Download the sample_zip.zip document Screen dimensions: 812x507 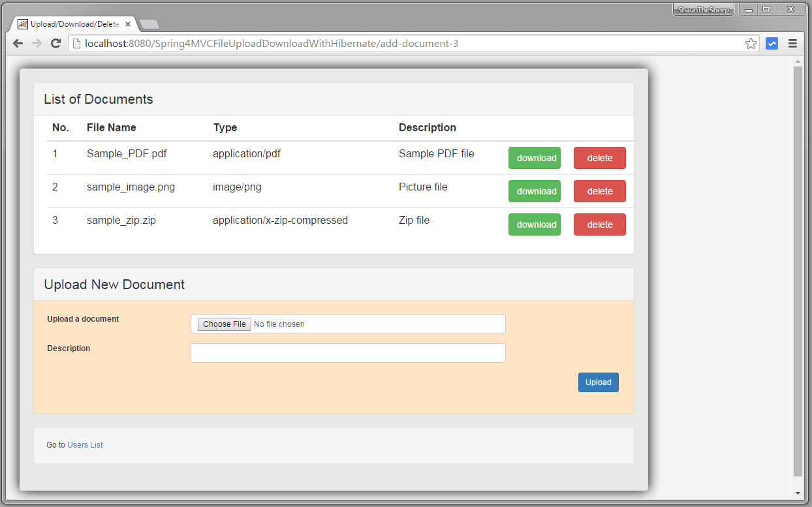tap(534, 224)
